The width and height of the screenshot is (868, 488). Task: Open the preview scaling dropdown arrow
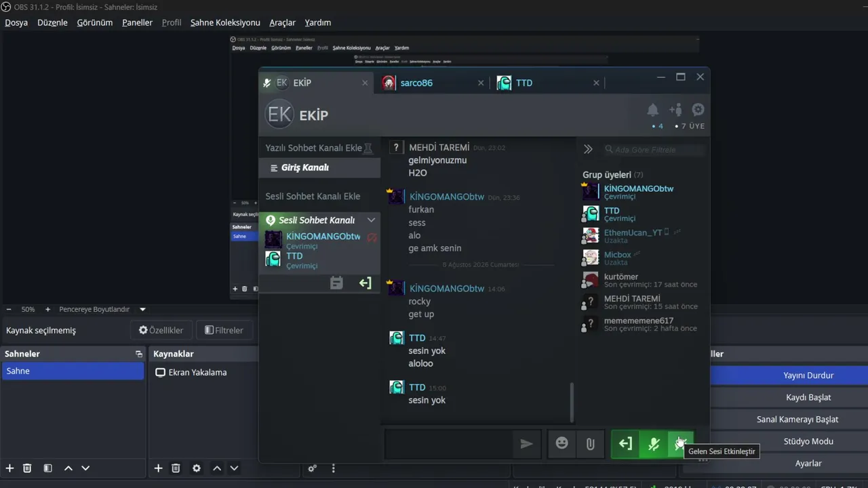tap(142, 309)
